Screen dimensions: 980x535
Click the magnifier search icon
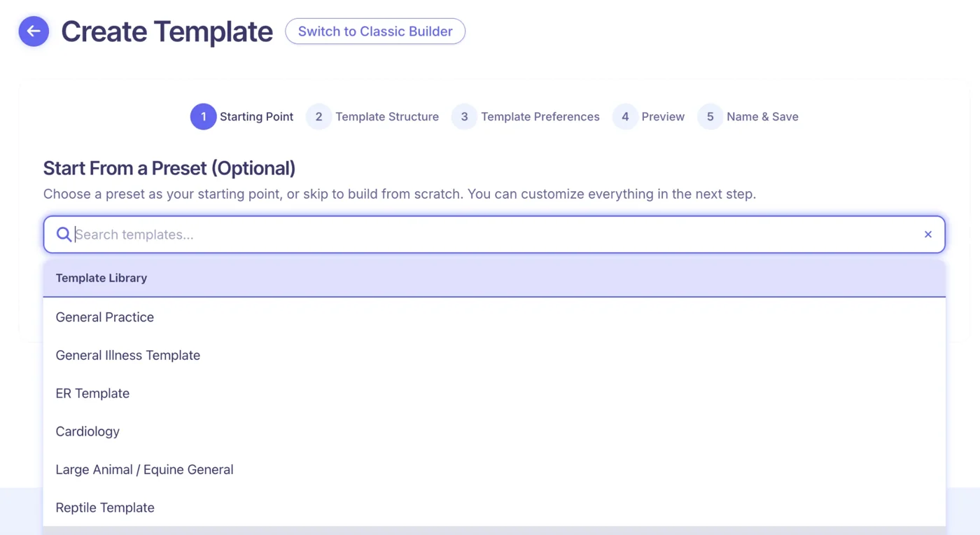64,235
